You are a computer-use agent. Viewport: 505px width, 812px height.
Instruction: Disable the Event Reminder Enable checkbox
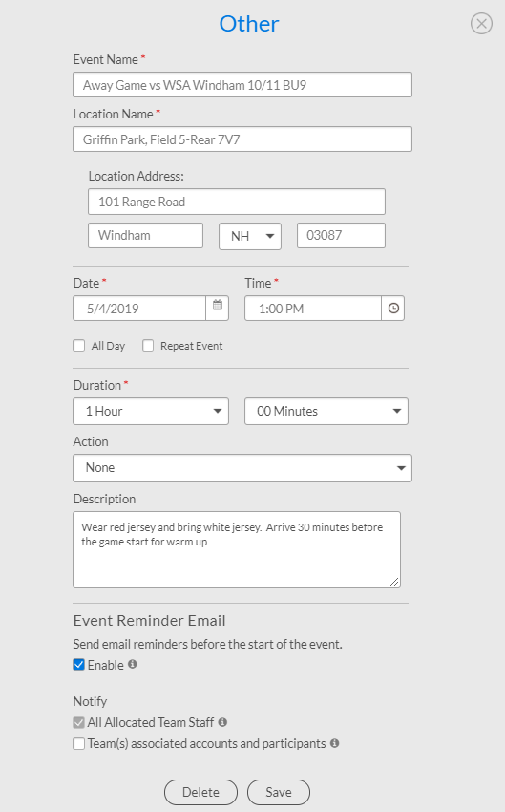pos(78,665)
